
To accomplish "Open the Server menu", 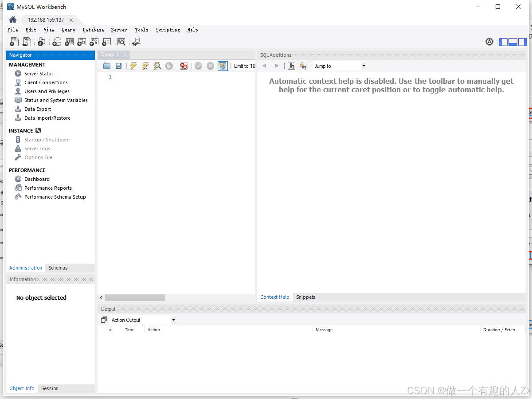I will [119, 30].
